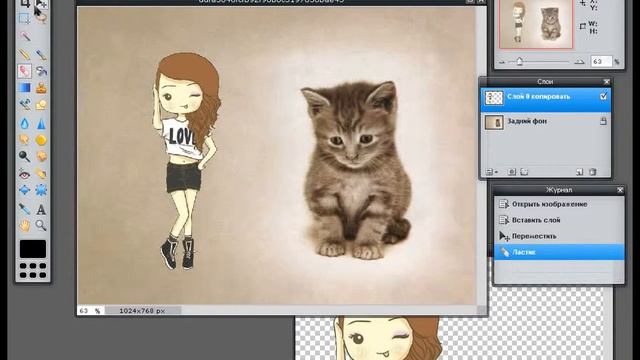This screenshot has height=360, width=640.
Task: Click the navigator preview thumbnail
Action: pos(536,24)
